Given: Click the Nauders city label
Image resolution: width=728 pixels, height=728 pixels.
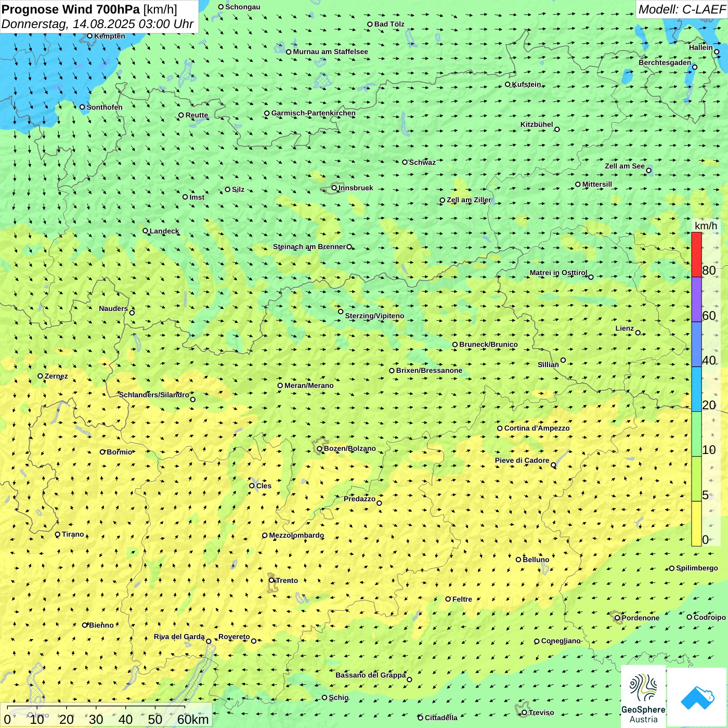Looking at the screenshot, I should [x=113, y=308].
